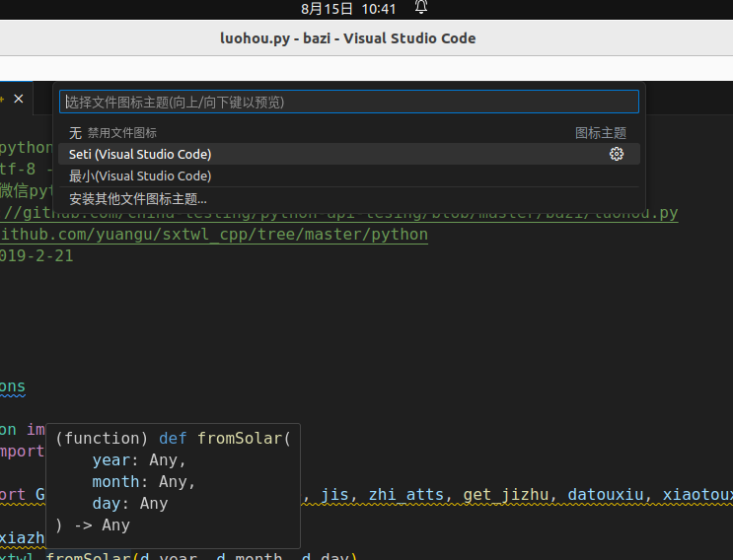Click the zhi_atts identifier in import line
This screenshot has height=560, width=733.
click(405, 495)
